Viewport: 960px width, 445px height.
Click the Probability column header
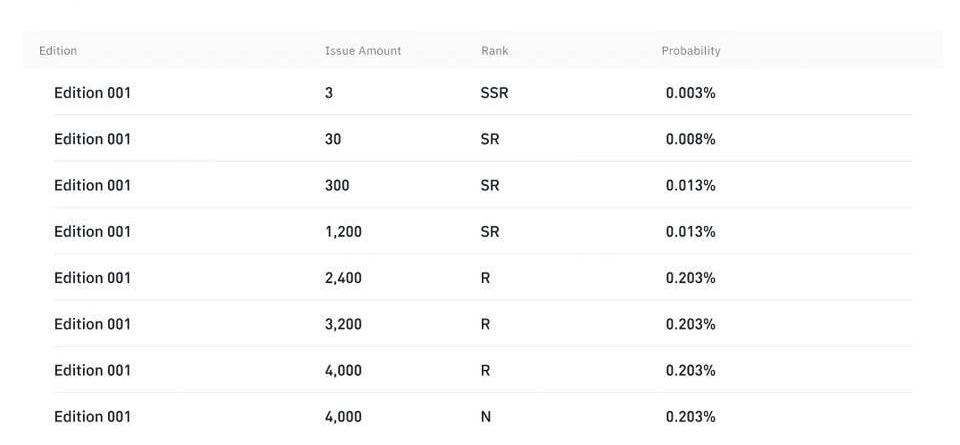click(691, 51)
